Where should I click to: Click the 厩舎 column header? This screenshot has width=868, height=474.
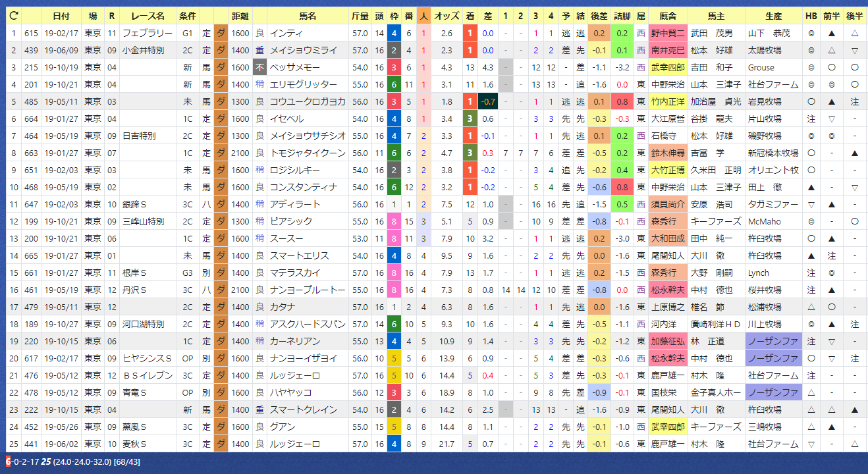pyautogui.click(x=668, y=16)
